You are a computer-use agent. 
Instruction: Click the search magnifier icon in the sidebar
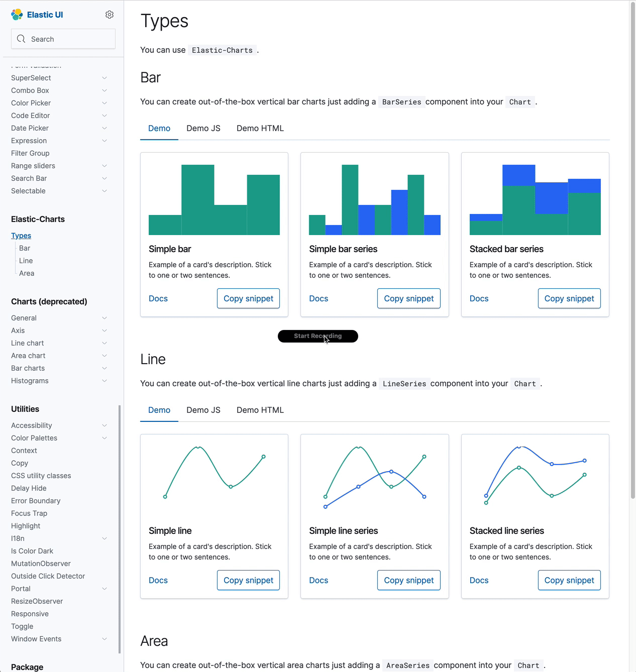[x=21, y=39]
